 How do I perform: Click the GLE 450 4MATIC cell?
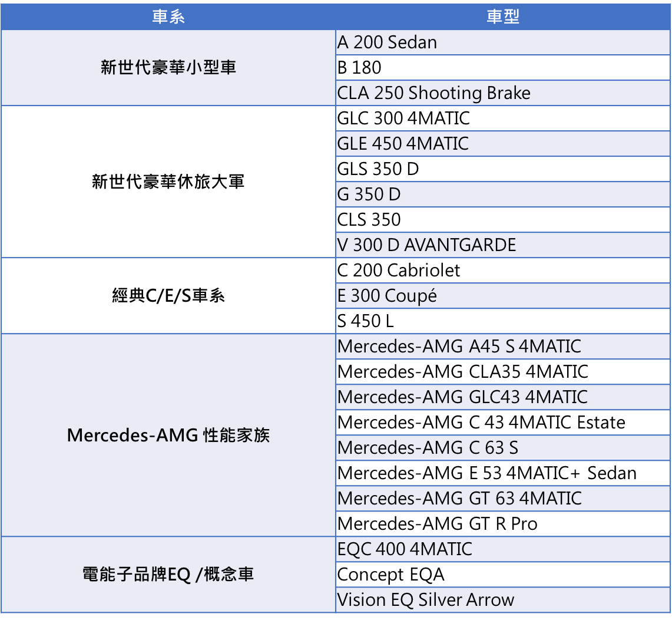[x=503, y=143]
